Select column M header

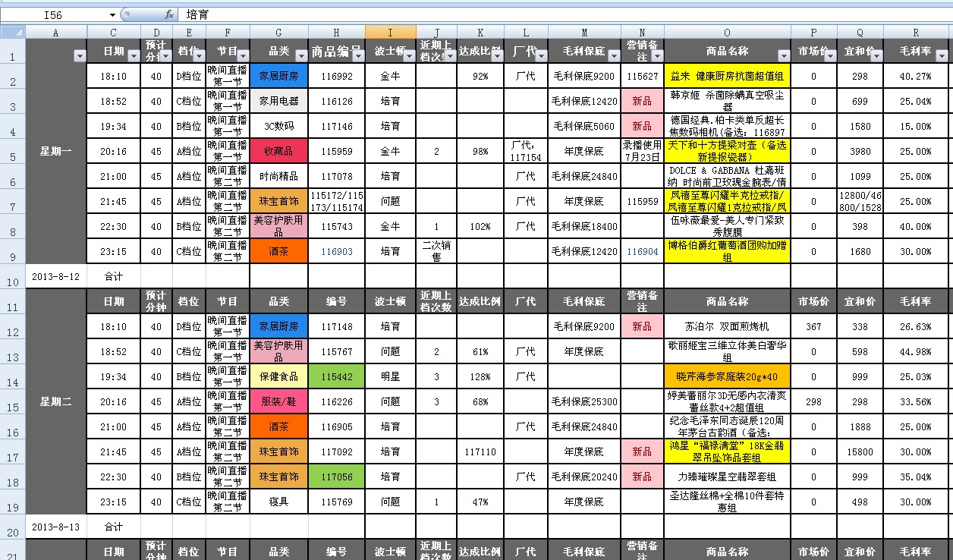[x=584, y=32]
